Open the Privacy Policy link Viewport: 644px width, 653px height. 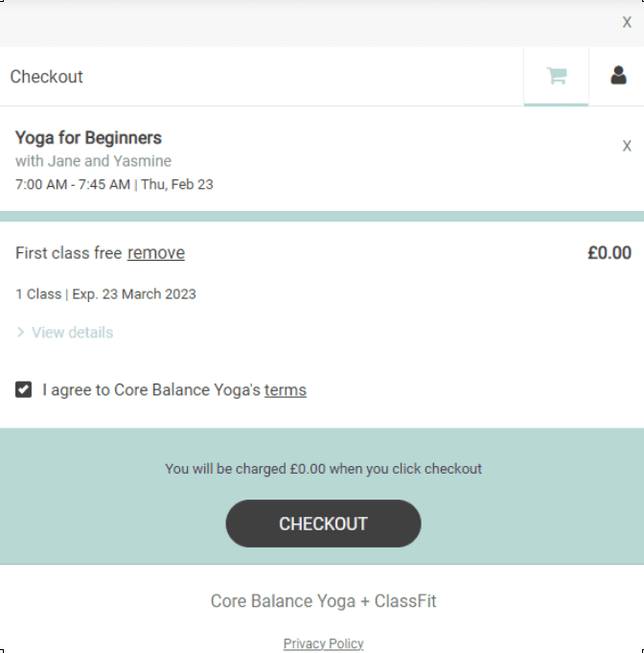(x=323, y=643)
